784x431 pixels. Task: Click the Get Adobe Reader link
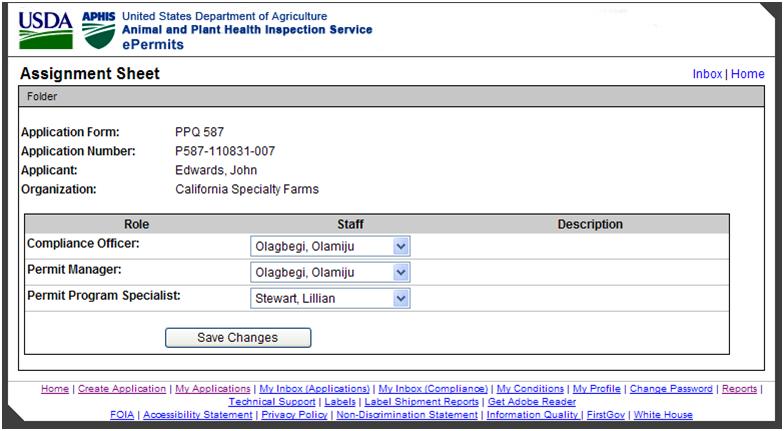(x=531, y=402)
